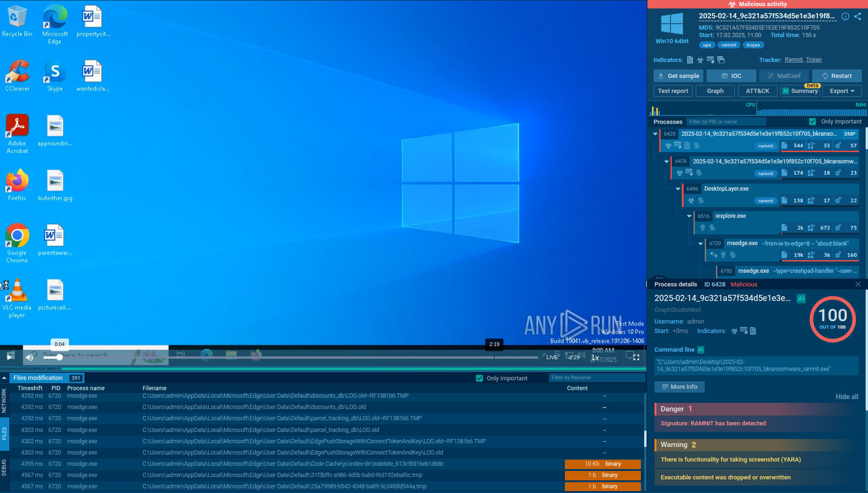Click More Info in Process details
This screenshot has width=868, height=493.
pyautogui.click(x=679, y=387)
